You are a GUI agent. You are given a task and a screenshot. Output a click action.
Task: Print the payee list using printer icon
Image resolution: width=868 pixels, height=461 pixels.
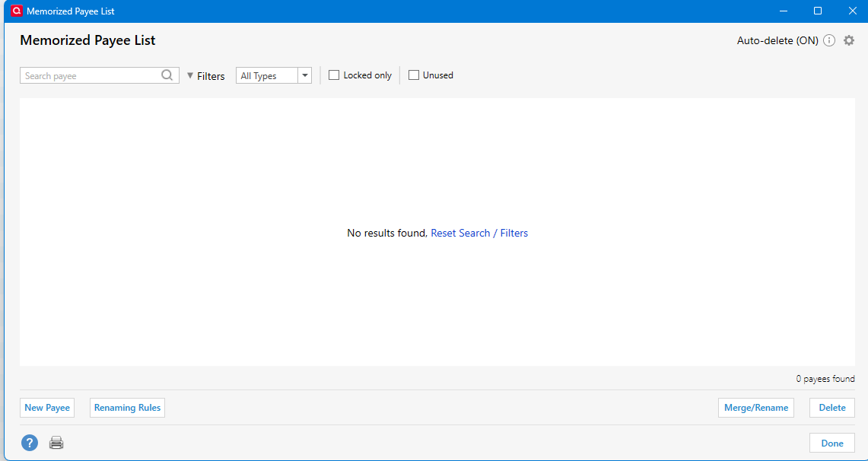tap(56, 443)
